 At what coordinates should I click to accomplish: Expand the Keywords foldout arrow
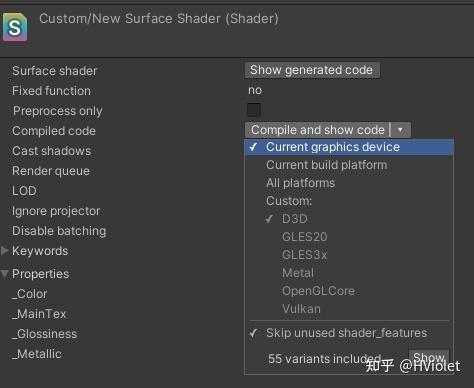[5, 251]
